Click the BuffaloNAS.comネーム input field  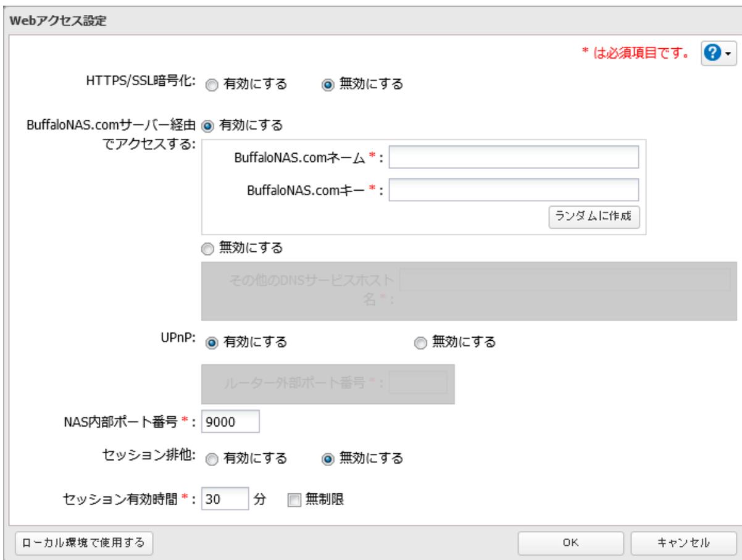(x=514, y=157)
